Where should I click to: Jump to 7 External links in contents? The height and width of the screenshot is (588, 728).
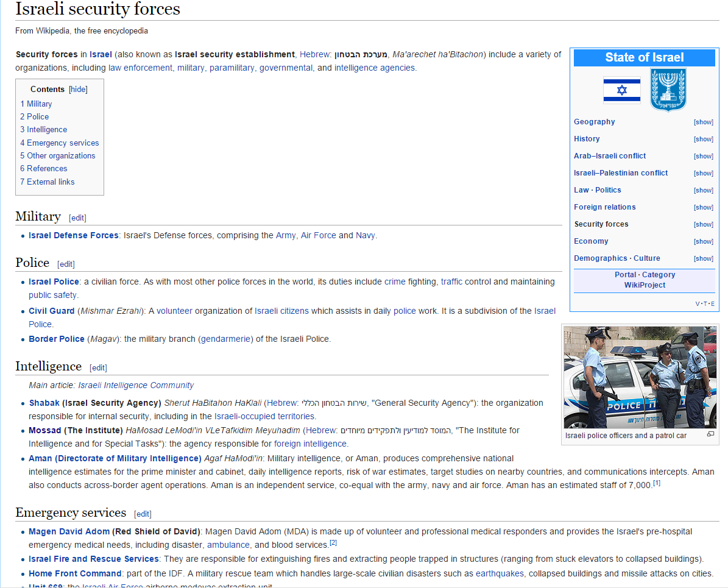pyautogui.click(x=48, y=182)
